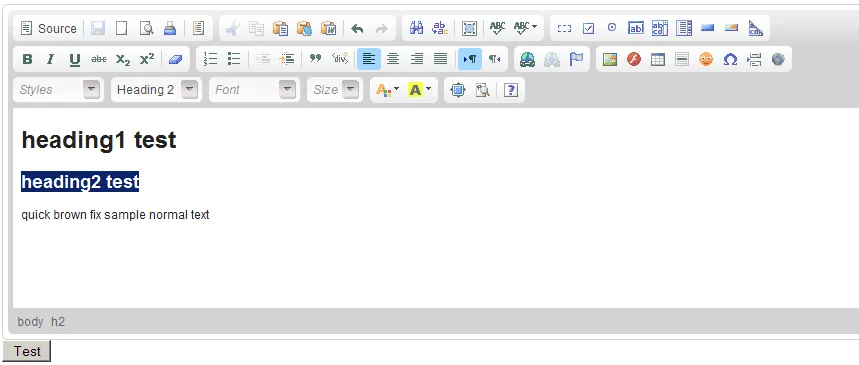The height and width of the screenshot is (365, 859).
Task: Click the Copy icon
Action: click(x=256, y=28)
